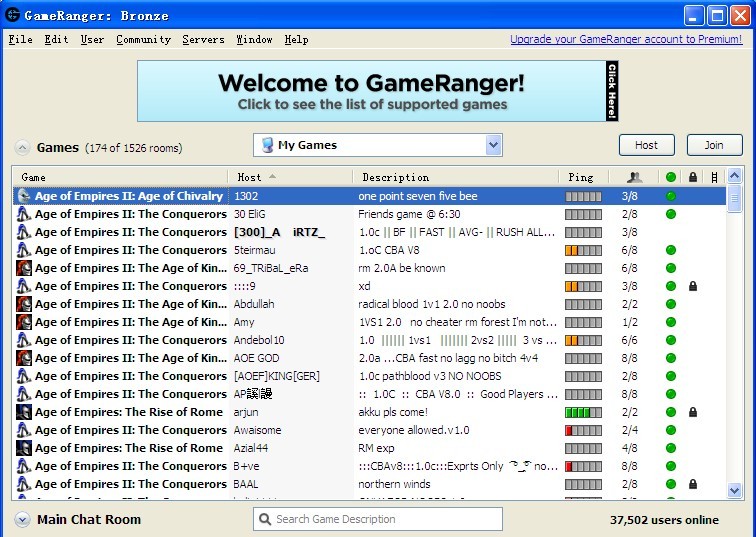Sort by Description column header
Viewport: 756px width, 537px height.
456,177
